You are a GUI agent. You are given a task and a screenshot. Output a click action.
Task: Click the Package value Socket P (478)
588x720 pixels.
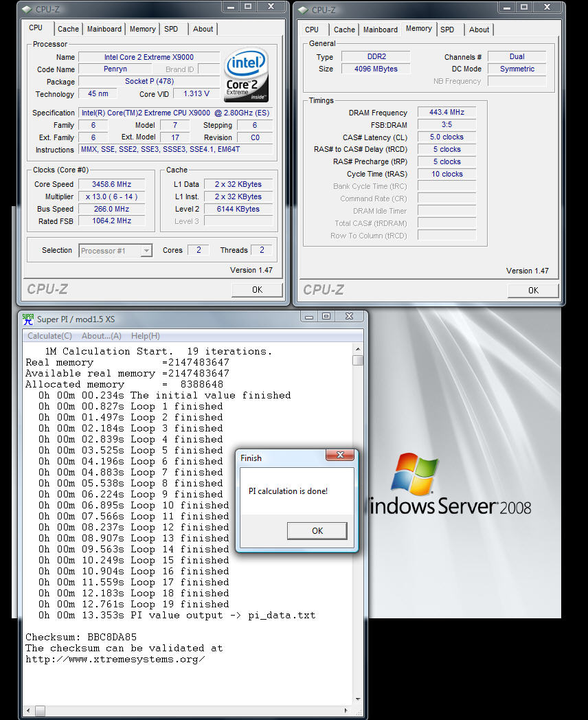149,81
